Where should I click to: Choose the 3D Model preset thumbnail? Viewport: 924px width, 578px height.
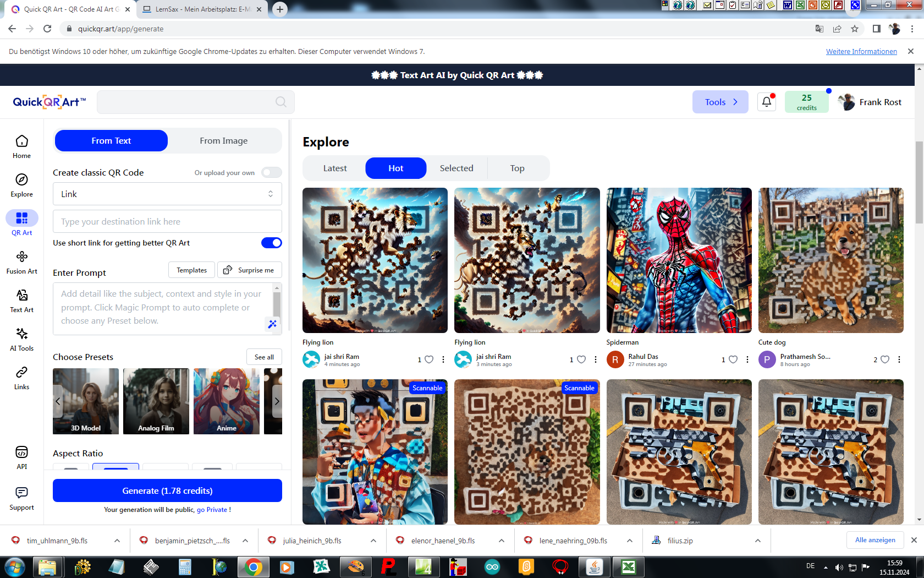coord(86,401)
